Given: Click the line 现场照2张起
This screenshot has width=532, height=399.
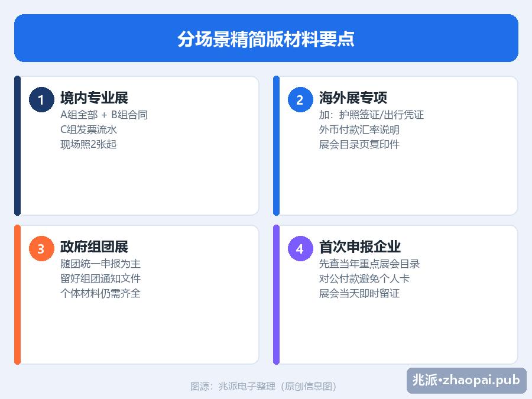Looking at the screenshot, I should pyautogui.click(x=88, y=144).
